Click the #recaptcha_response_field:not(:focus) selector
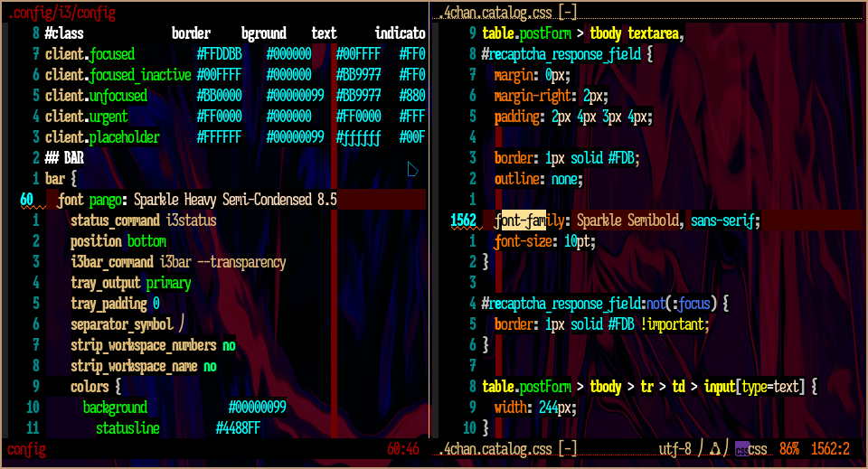868x469 pixels. pyautogui.click(x=599, y=304)
